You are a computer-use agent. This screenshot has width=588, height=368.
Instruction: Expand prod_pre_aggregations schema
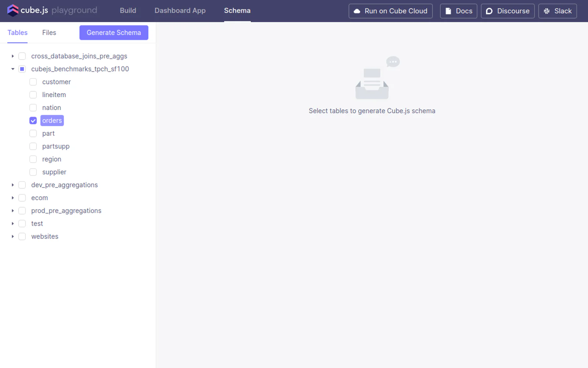click(x=12, y=210)
